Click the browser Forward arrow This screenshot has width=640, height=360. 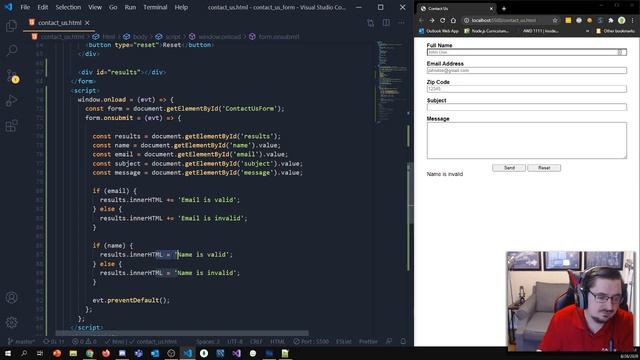pyautogui.click(x=431, y=20)
